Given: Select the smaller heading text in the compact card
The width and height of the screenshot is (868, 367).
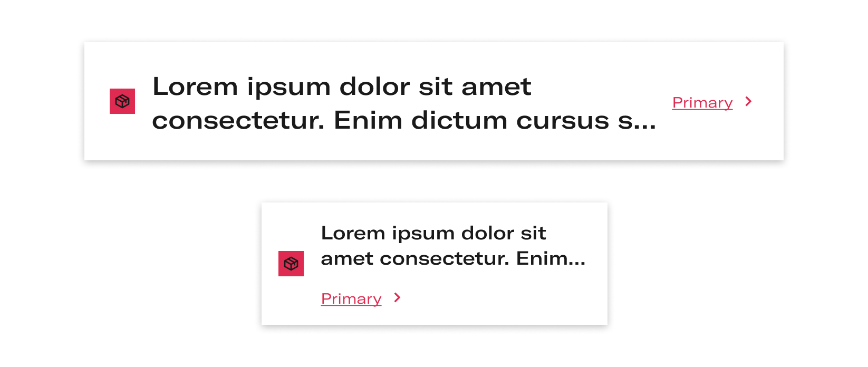Looking at the screenshot, I should (x=454, y=246).
